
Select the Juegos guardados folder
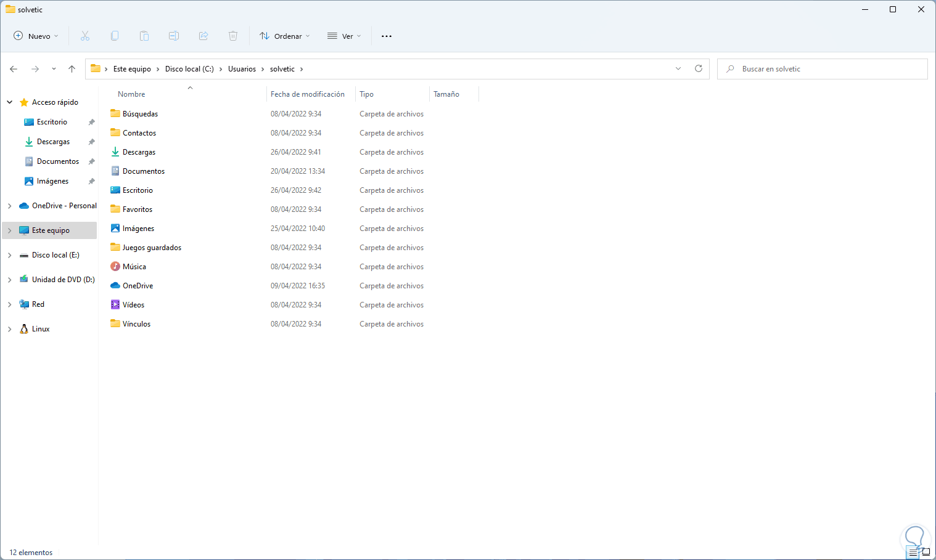coord(152,248)
